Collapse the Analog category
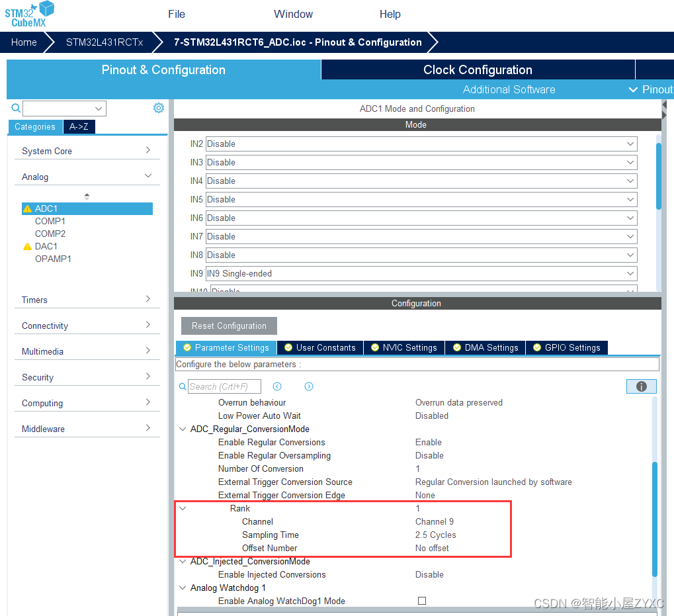Viewport: 674px width, 616px height. pos(148,176)
